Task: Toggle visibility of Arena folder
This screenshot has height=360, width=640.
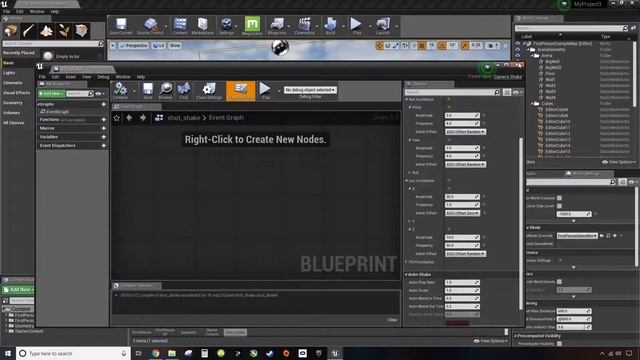Action: coord(518,56)
